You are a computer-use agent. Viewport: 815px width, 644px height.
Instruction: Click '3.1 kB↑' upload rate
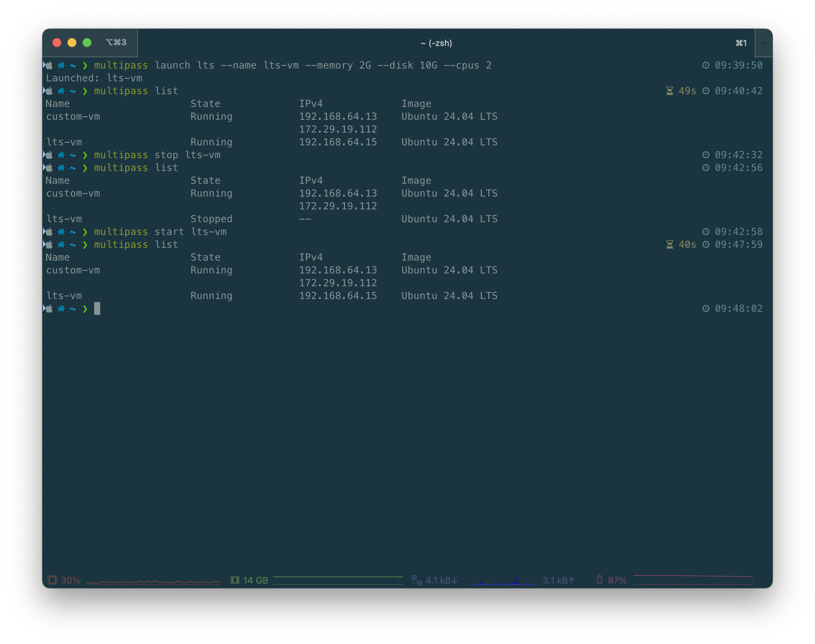pos(559,580)
